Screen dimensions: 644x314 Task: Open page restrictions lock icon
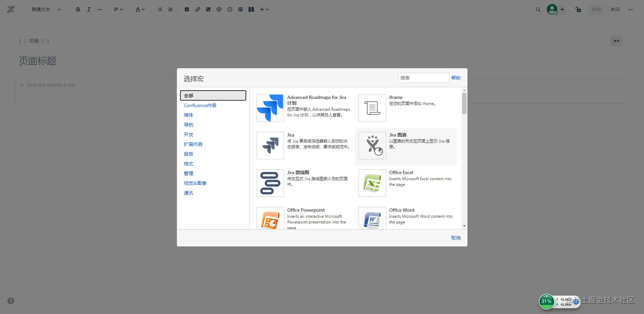578,9
